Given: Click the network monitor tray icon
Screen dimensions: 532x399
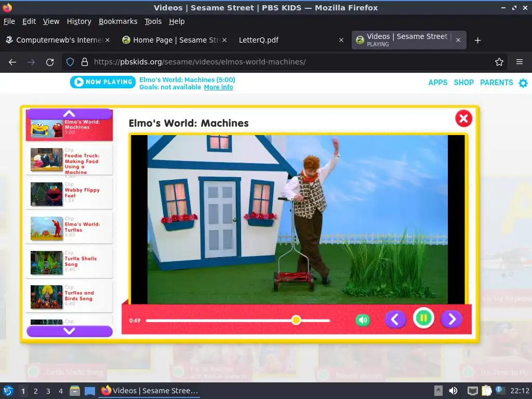Looking at the screenshot, I should click(472, 391).
